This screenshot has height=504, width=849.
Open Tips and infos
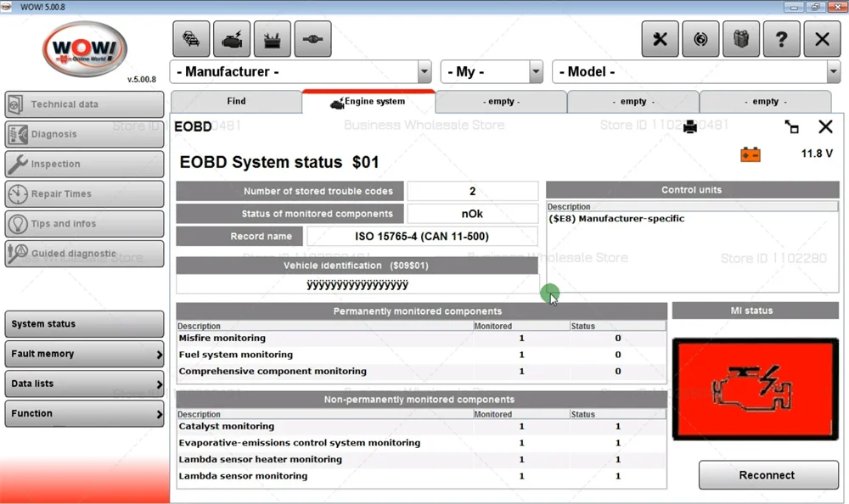tap(84, 224)
